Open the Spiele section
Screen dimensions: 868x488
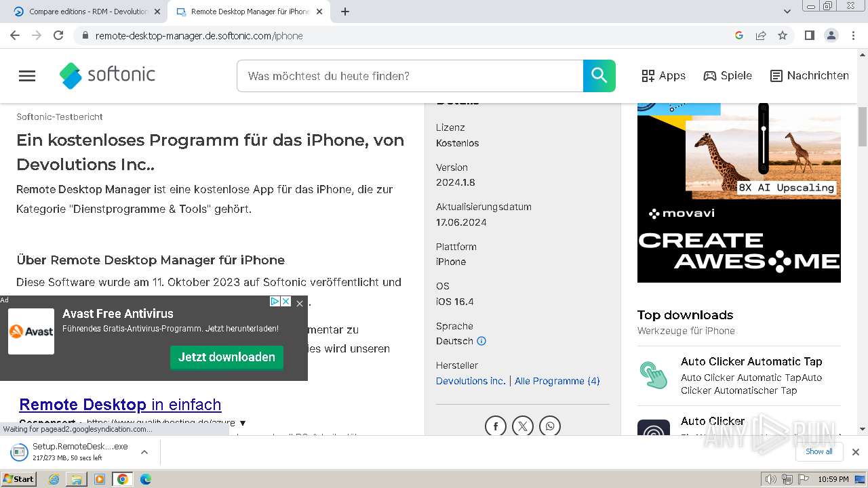(728, 76)
